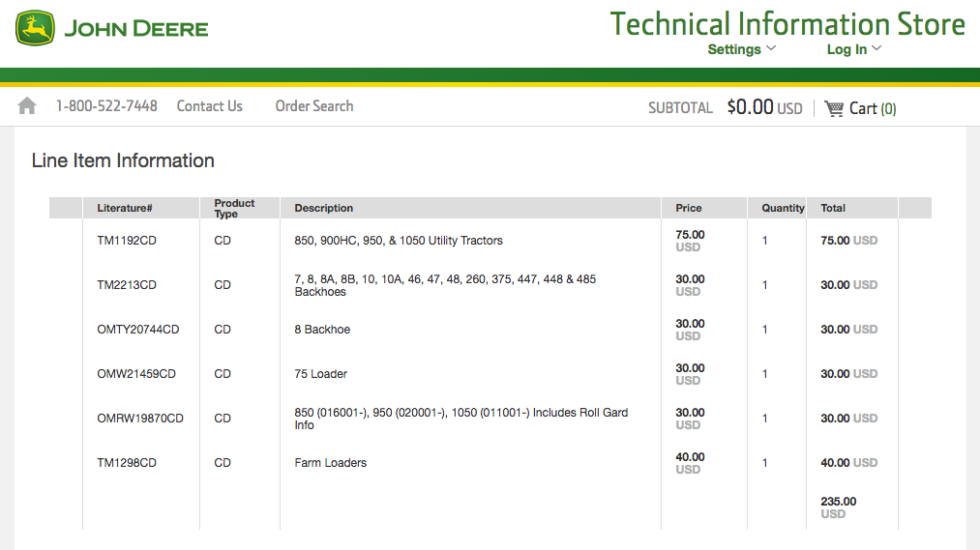Open the Order Search link
The height and width of the screenshot is (550, 980).
pos(314,106)
